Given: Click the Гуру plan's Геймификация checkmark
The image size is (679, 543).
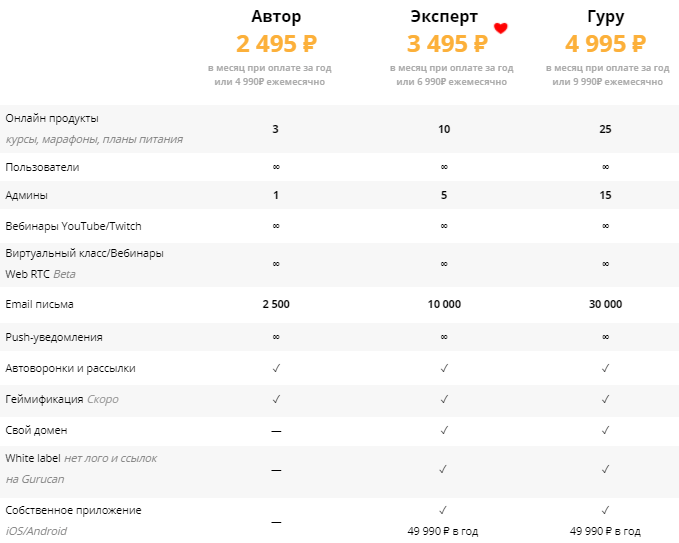Looking at the screenshot, I should coord(606,399).
